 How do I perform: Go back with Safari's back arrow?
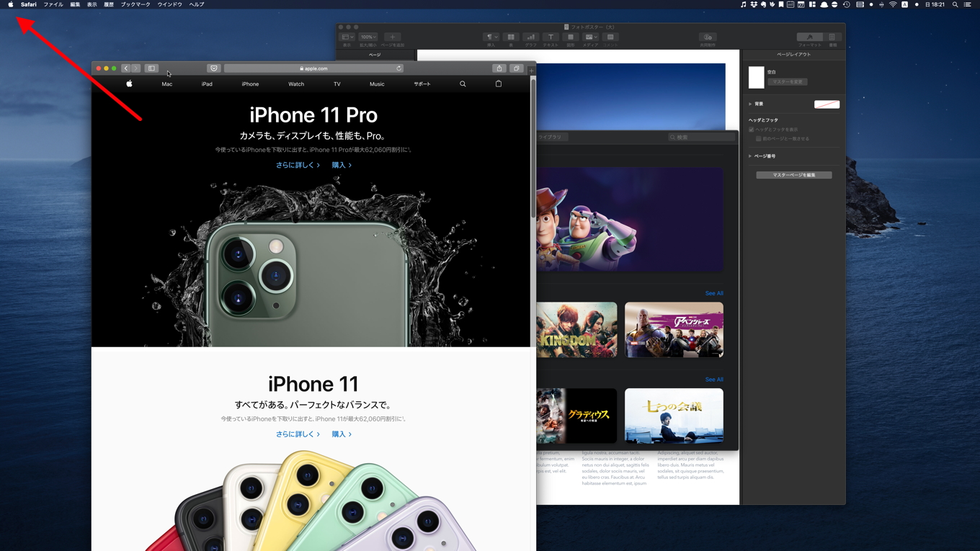pyautogui.click(x=126, y=68)
